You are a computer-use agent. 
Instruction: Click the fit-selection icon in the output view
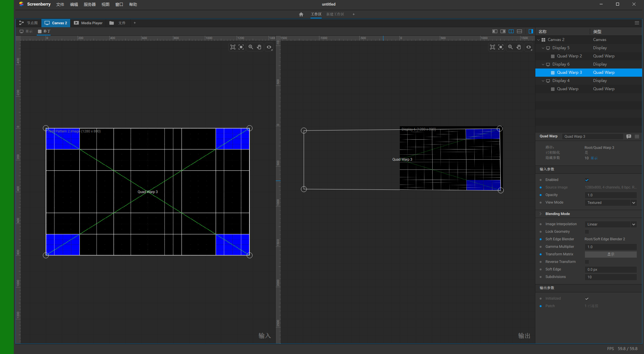pos(501,47)
